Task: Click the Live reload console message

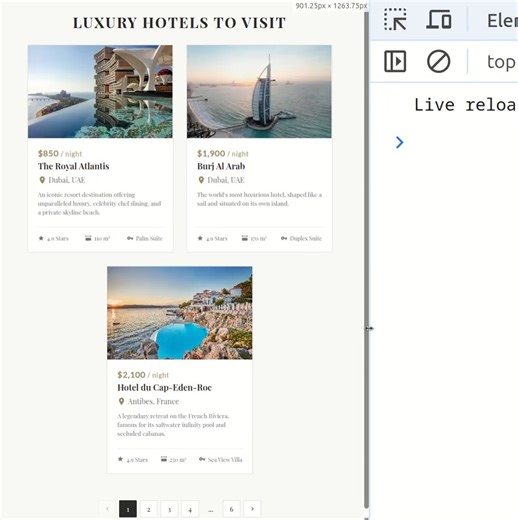Action: [466, 105]
